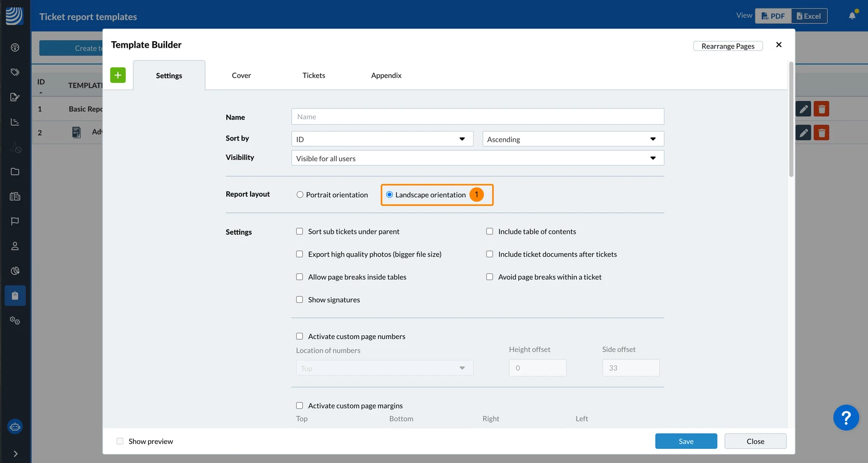Click the green plus add-page icon
868x463 pixels.
pyautogui.click(x=118, y=75)
